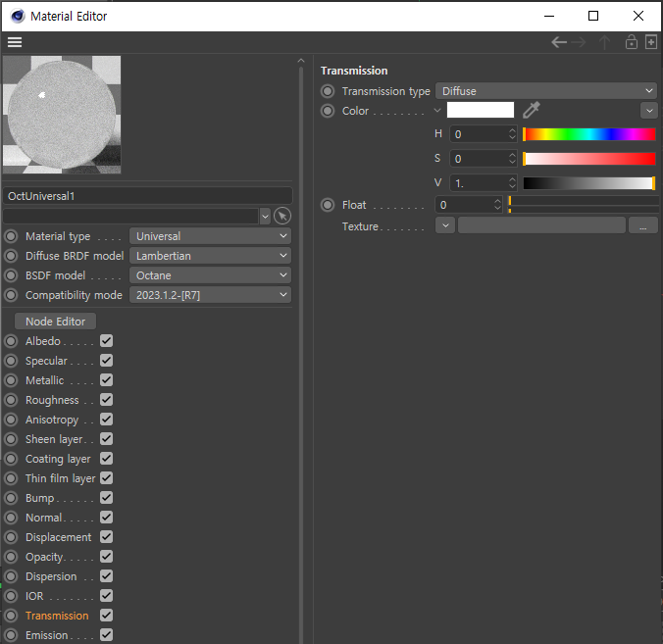Screen dimensions: 663x644
Task: Click animation dot beside Diffuse BRDF model
Action: (11, 256)
